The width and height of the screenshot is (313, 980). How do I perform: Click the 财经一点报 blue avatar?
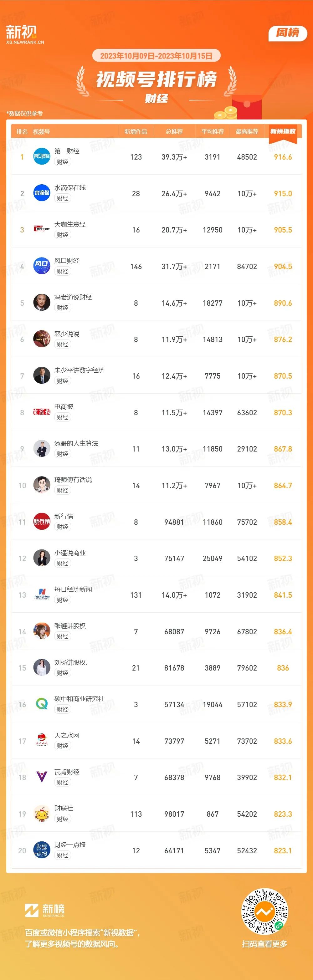click(x=42, y=850)
